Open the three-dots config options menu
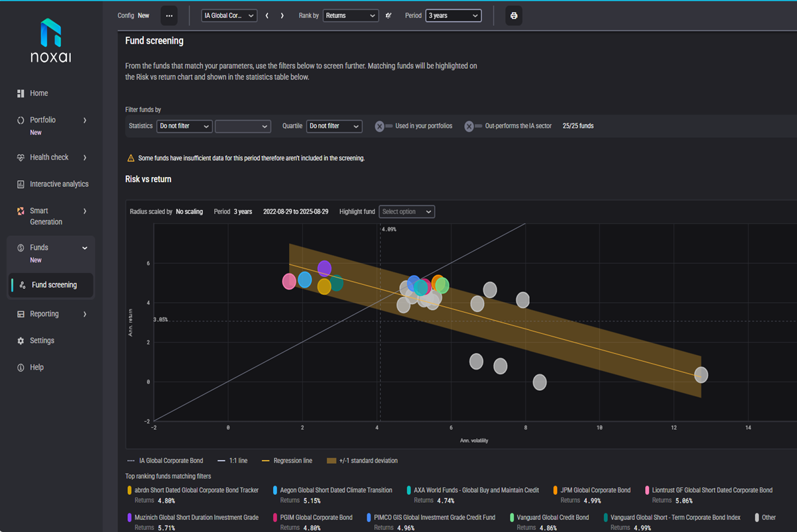This screenshot has height=532, width=797. (169, 16)
